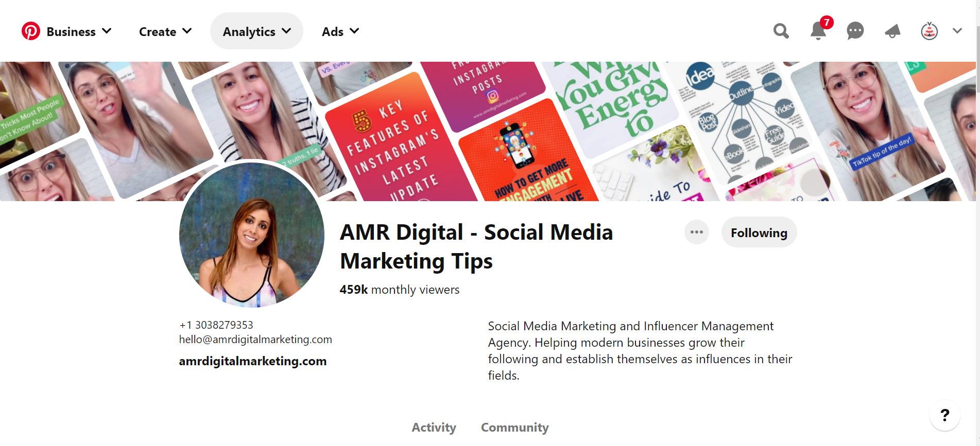Image resolution: width=980 pixels, height=446 pixels.
Task: Click the hello@amrdigitalmarketing.com email address
Action: 255,340
